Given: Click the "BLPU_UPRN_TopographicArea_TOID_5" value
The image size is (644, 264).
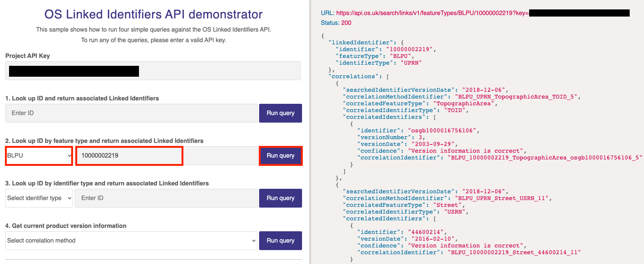Looking at the screenshot, I should 516,97.
